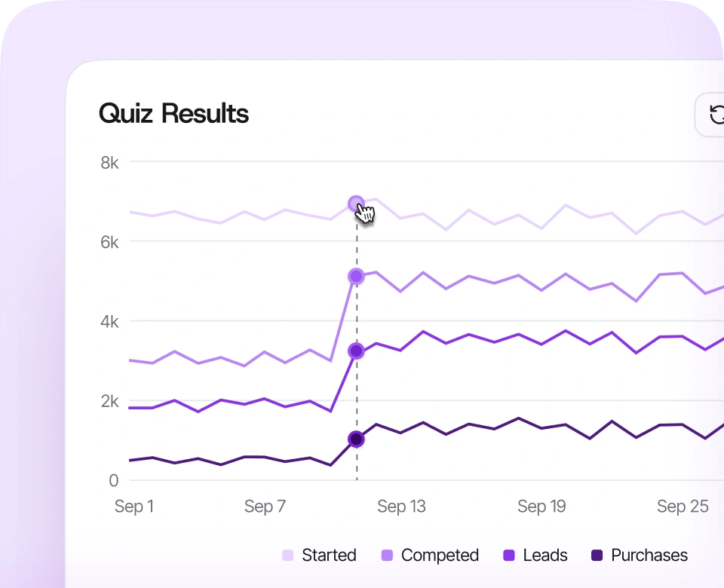Toggle the Purchases legend swatch

pos(597,556)
